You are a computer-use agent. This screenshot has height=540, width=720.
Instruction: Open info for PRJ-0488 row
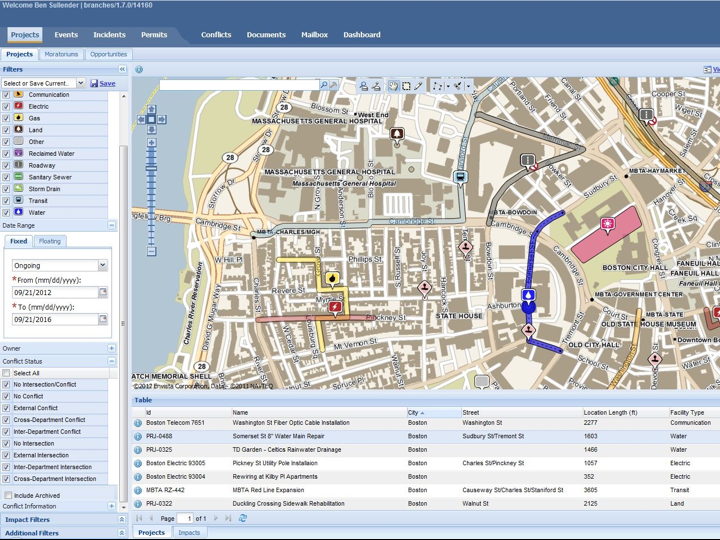click(138, 436)
